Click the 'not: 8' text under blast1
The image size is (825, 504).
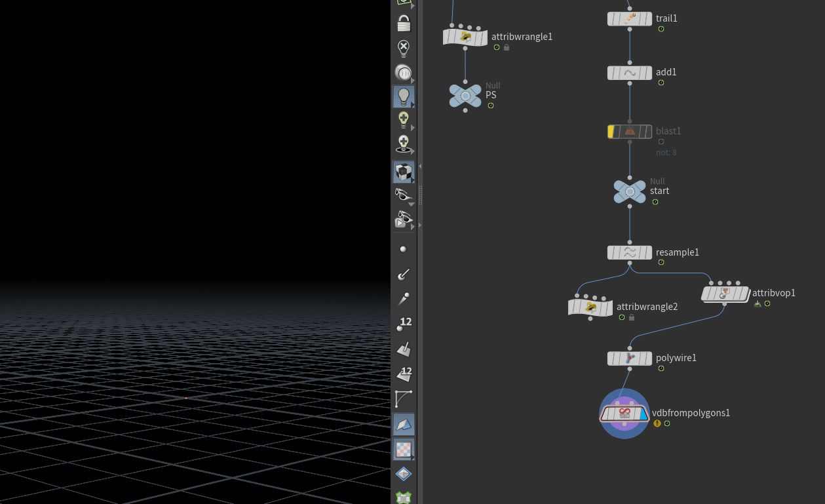[x=666, y=153]
